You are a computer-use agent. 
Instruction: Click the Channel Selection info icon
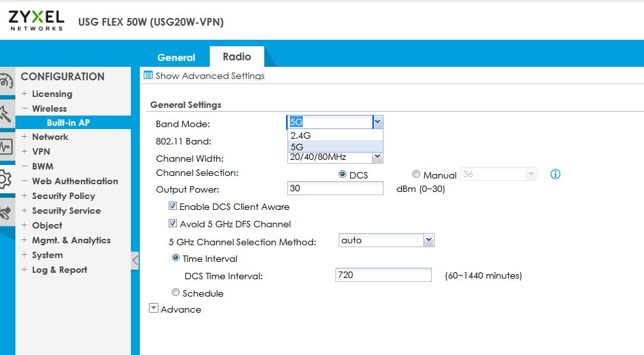pyautogui.click(x=555, y=174)
